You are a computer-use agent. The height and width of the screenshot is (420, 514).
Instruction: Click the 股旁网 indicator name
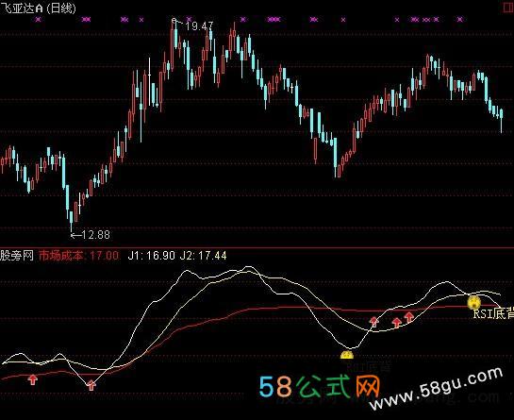[x=17, y=255]
